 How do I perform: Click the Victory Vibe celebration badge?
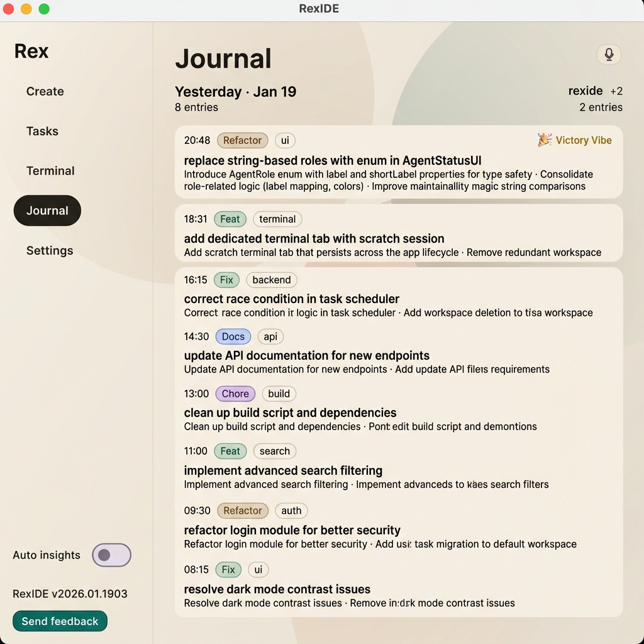click(x=574, y=140)
